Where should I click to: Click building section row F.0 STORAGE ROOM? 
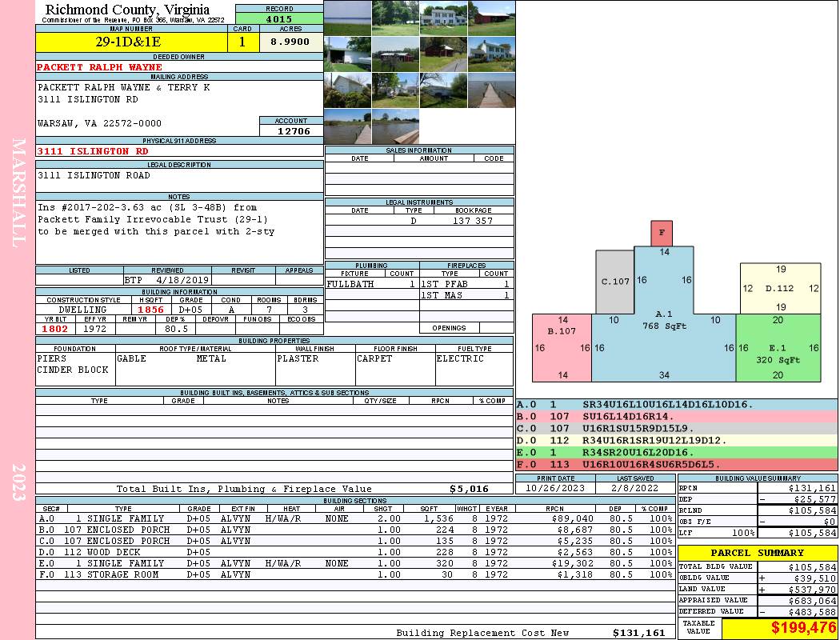pyautogui.click(x=354, y=574)
